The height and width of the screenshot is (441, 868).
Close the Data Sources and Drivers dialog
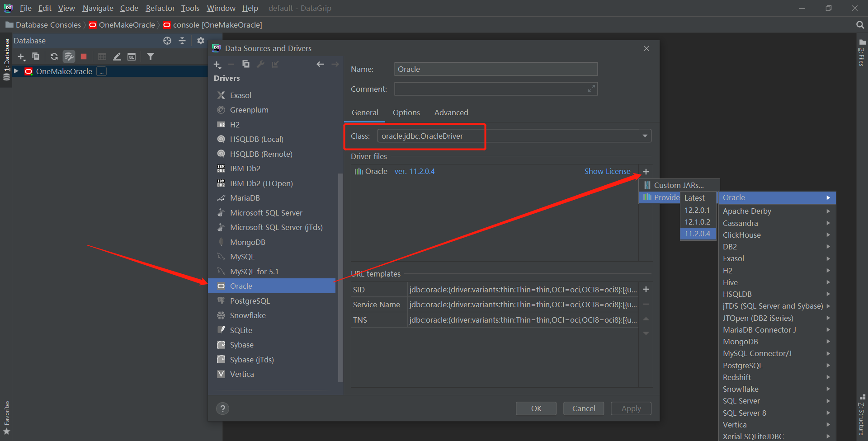(x=646, y=48)
